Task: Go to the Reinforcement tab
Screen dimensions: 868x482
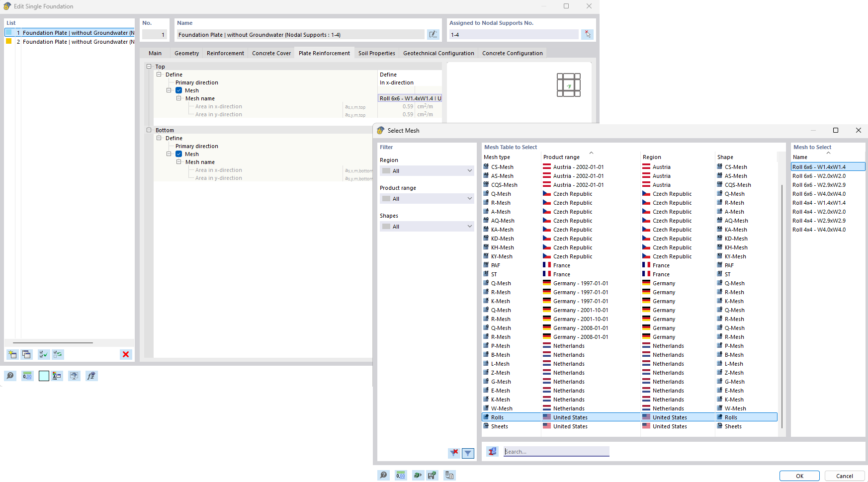Action: tap(226, 53)
